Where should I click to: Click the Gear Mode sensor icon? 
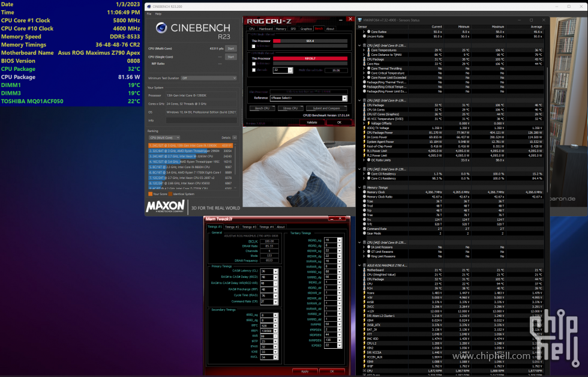(x=365, y=234)
